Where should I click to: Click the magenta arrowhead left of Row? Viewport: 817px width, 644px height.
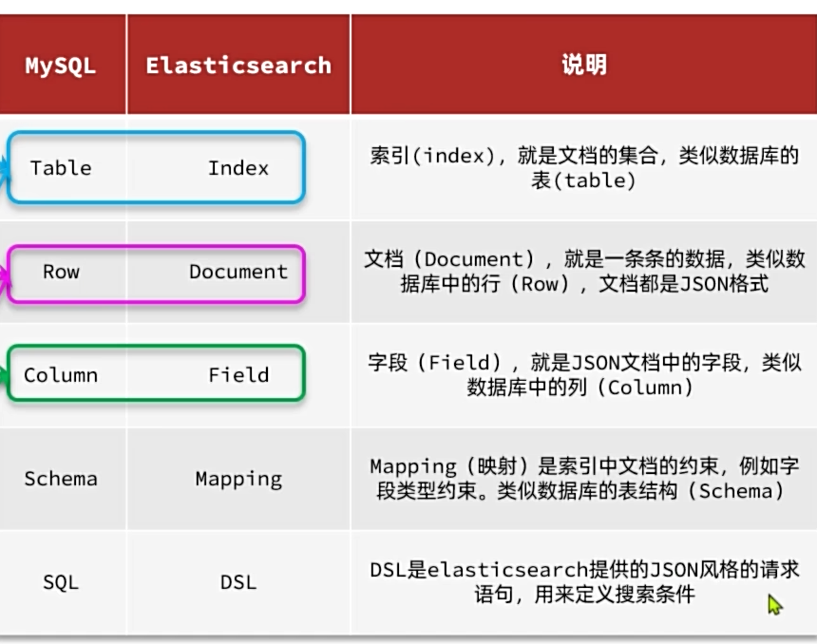coord(5,276)
